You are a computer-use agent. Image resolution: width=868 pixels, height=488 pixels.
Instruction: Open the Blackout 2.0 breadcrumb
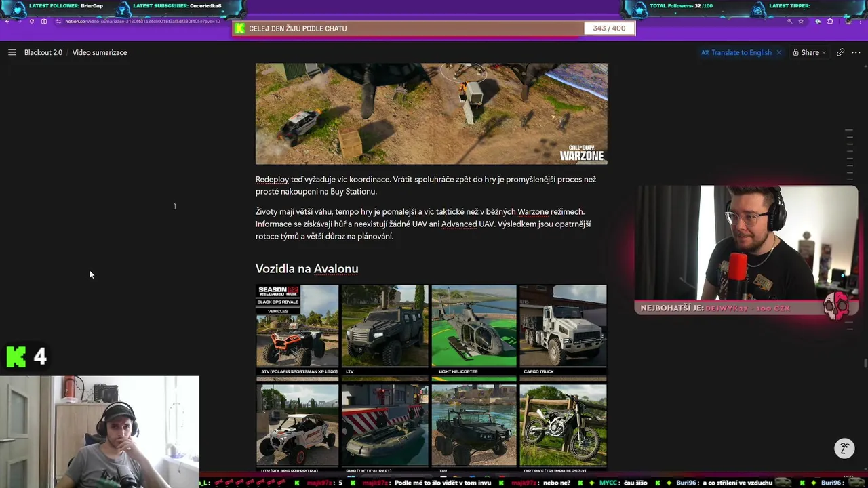pos(43,52)
